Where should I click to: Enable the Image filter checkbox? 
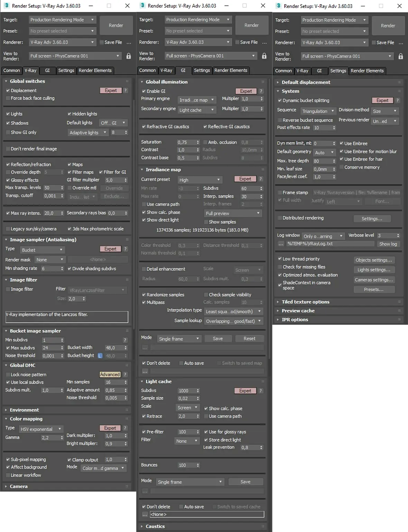8,289
